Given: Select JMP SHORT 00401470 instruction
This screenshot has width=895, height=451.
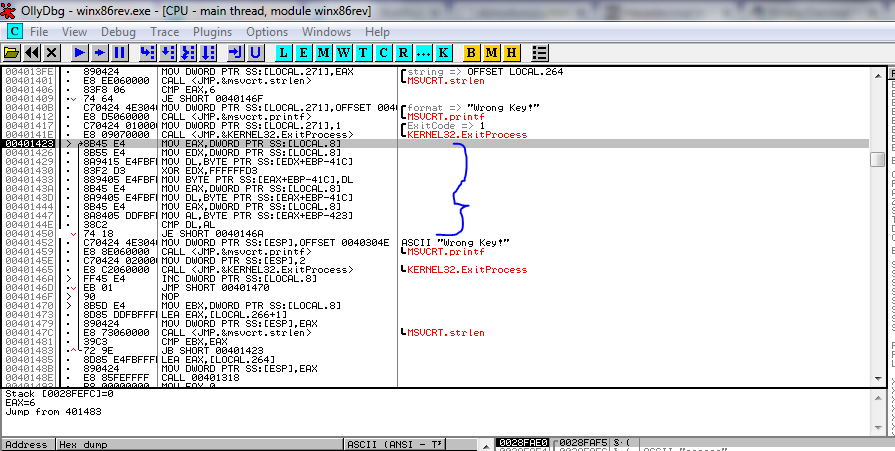Looking at the screenshot, I should [x=215, y=288].
